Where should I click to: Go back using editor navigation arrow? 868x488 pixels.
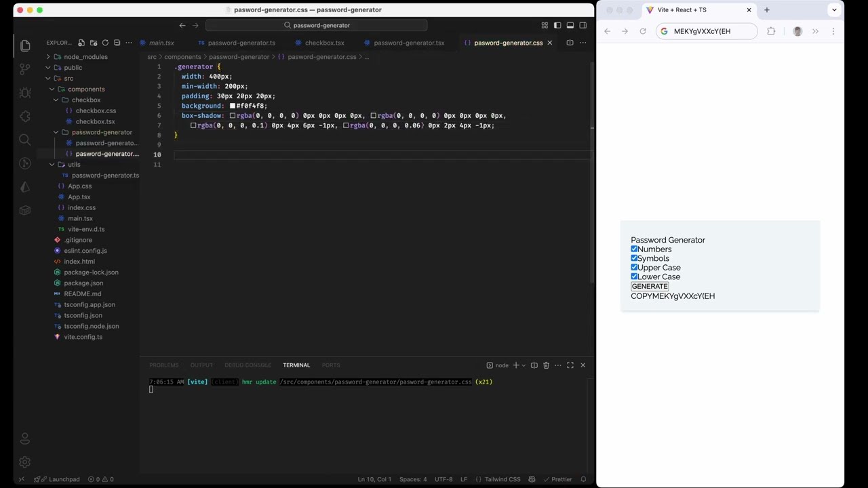point(182,25)
